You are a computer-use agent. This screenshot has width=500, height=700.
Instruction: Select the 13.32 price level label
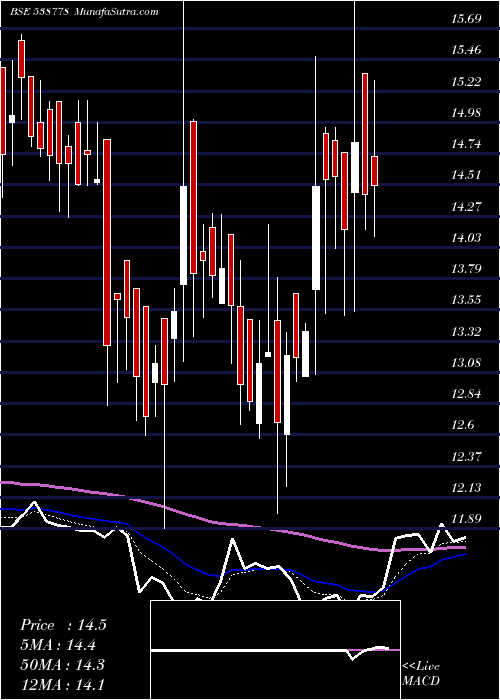pos(467,331)
